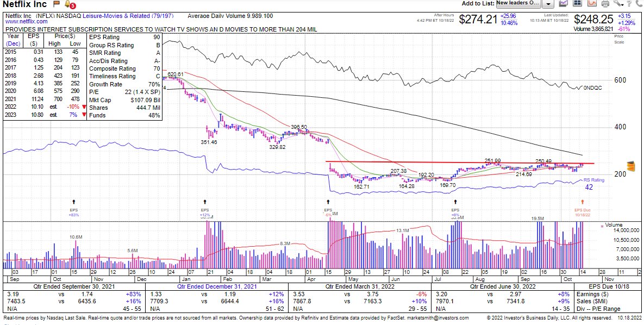Click the Volume 3,865,821 figure

tap(595, 29)
